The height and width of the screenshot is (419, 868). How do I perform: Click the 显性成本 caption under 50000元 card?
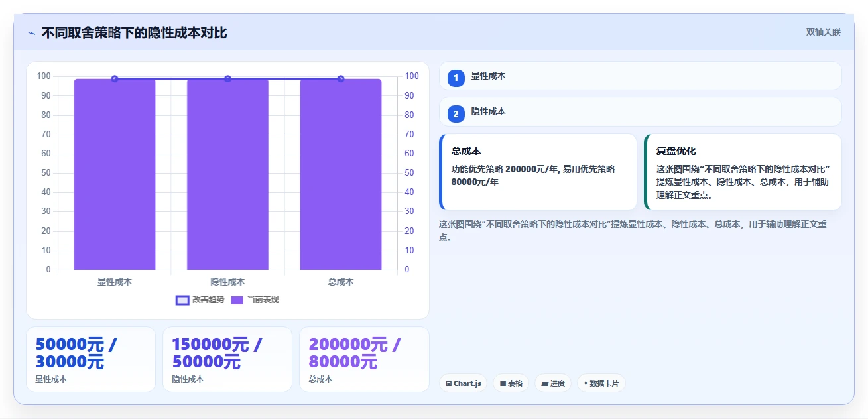[51, 379]
